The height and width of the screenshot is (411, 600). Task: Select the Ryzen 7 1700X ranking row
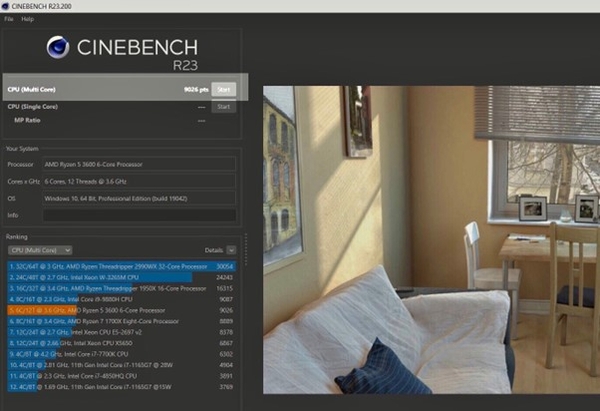(x=120, y=321)
